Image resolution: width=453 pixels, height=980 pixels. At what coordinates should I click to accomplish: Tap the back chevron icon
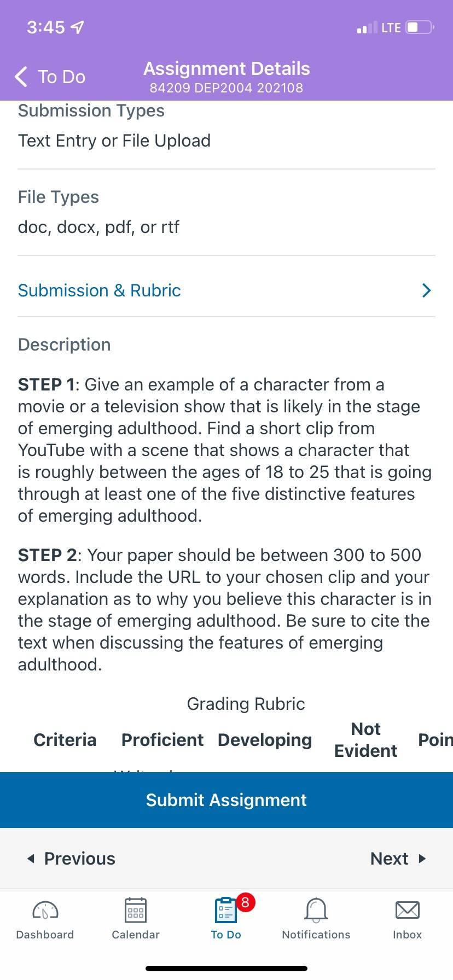click(21, 77)
